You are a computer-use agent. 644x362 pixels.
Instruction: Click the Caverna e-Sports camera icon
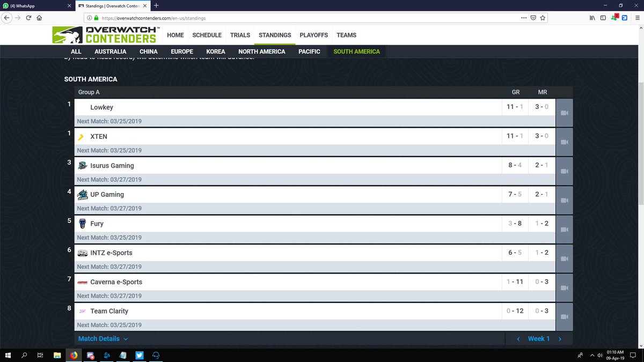click(x=564, y=287)
